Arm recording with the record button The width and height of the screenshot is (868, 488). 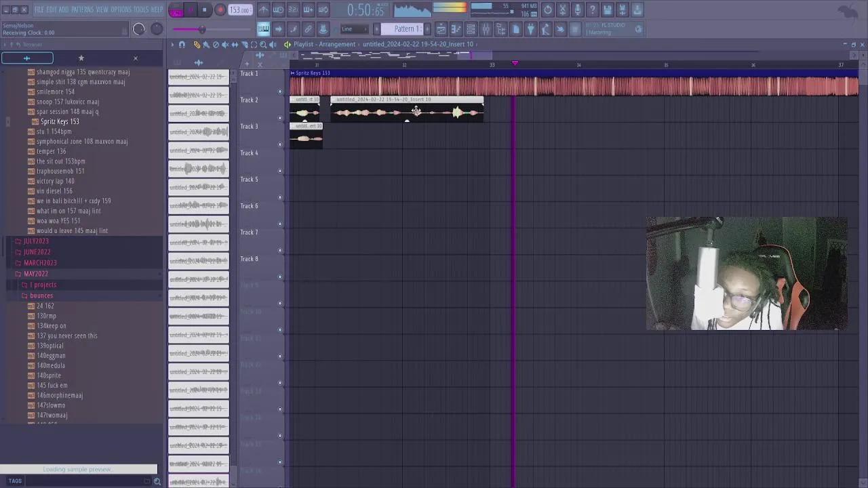point(220,9)
